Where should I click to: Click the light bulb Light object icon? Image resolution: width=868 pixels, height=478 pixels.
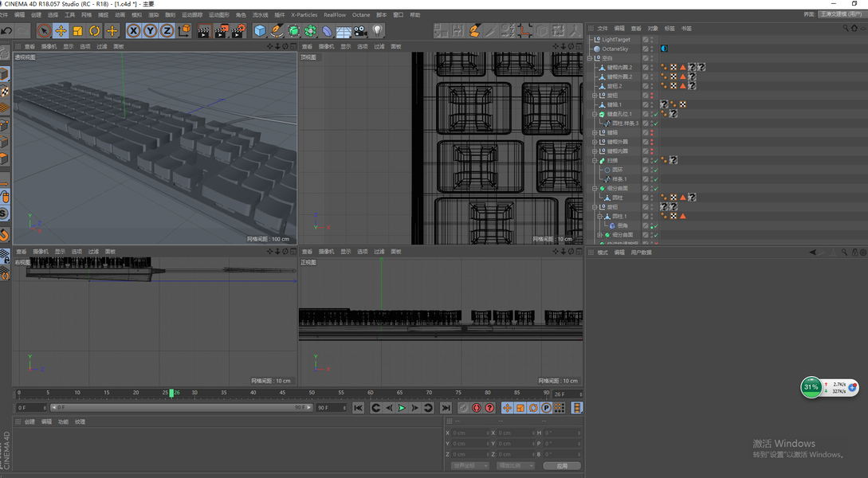pyautogui.click(x=378, y=31)
